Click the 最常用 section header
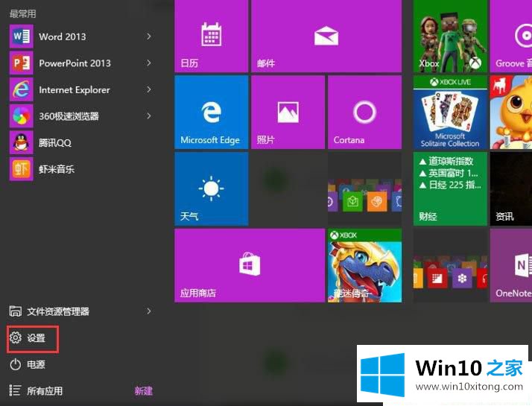This screenshot has width=532, height=406. click(22, 13)
